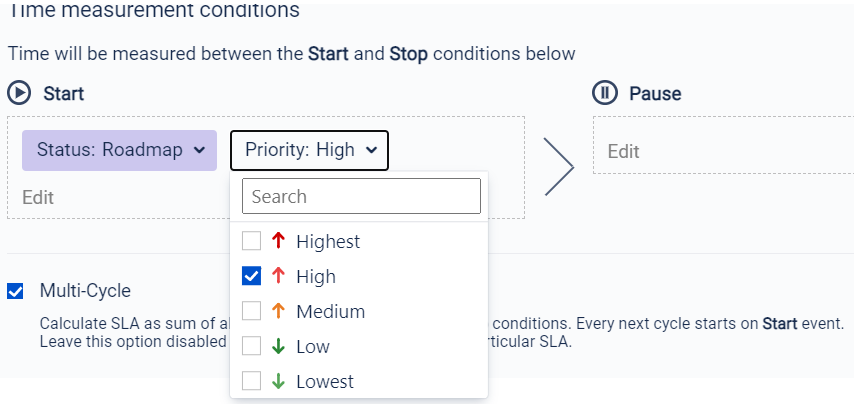Click the High priority up arrow icon
The image size is (854, 404).
tap(278, 276)
